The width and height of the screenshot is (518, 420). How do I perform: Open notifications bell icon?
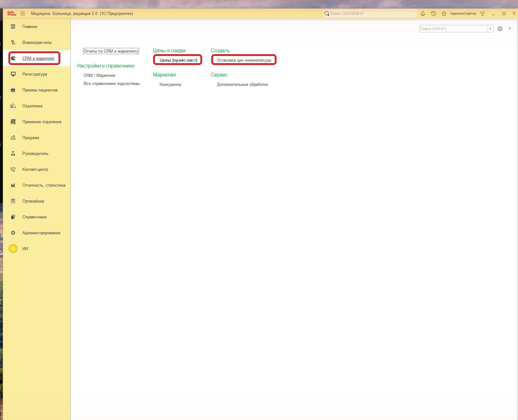[423, 13]
